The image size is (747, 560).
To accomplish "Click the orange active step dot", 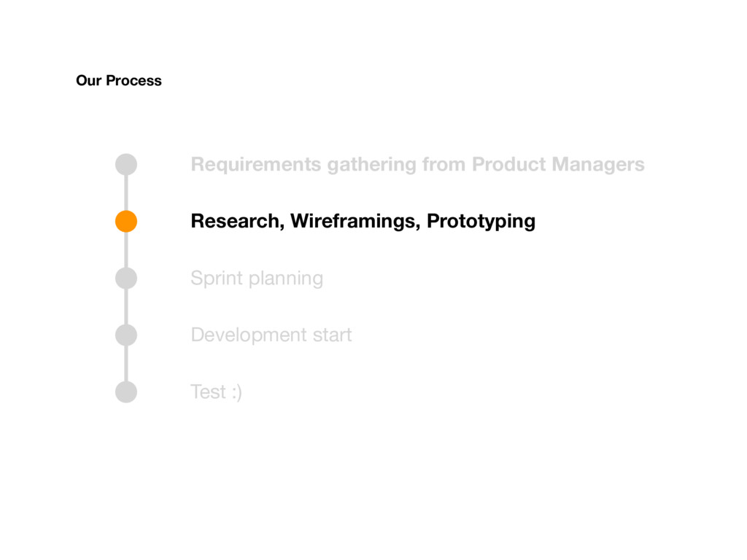I will [126, 222].
